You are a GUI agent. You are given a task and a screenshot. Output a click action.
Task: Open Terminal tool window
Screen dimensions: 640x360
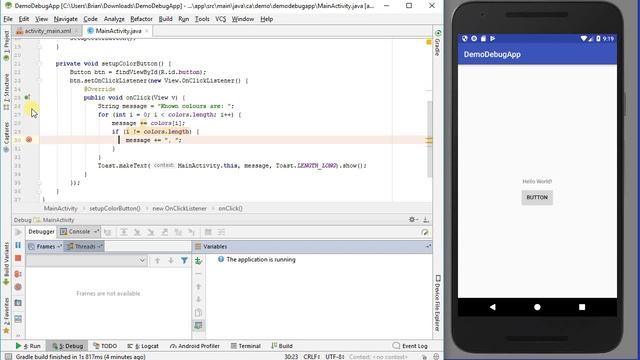(x=246, y=346)
